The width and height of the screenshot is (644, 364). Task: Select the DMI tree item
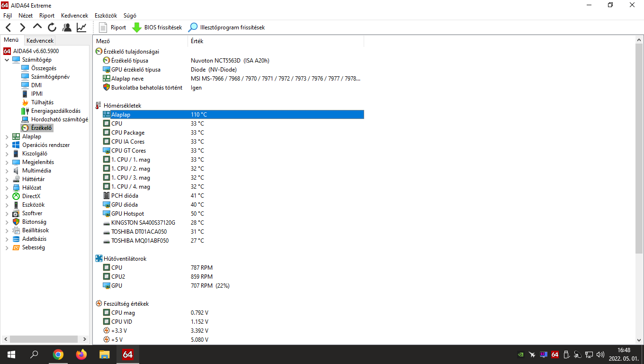click(31, 85)
